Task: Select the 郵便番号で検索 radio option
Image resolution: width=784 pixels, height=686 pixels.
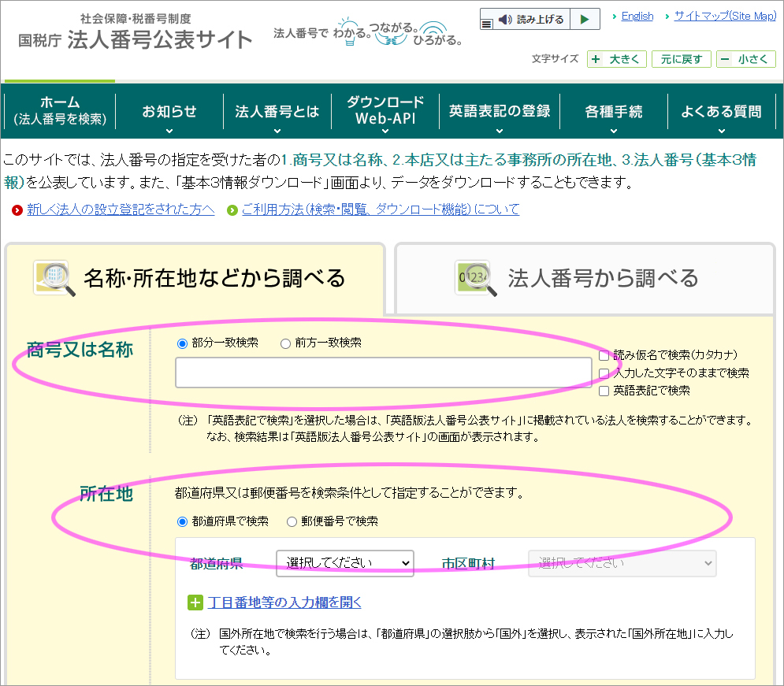Action: click(x=291, y=521)
